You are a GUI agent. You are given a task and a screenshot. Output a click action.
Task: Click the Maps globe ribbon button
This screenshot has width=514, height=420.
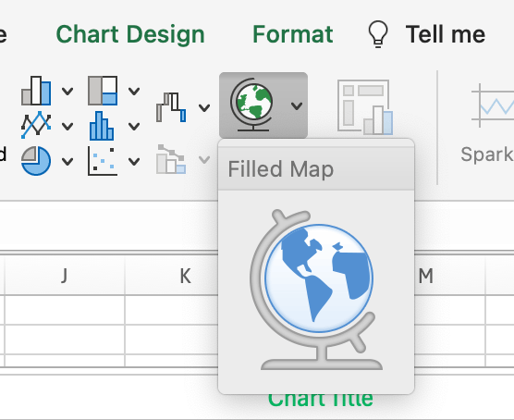[252, 105]
